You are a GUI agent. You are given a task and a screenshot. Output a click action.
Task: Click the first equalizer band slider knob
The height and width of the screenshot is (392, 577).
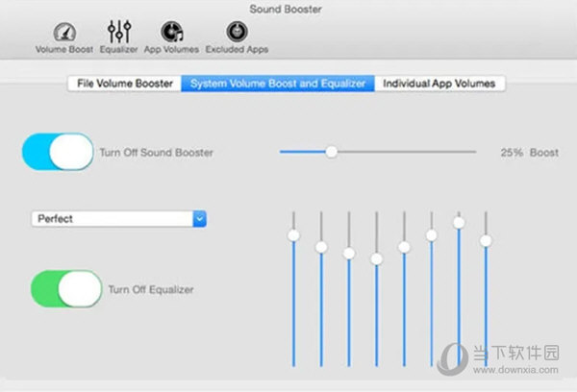[x=293, y=235]
